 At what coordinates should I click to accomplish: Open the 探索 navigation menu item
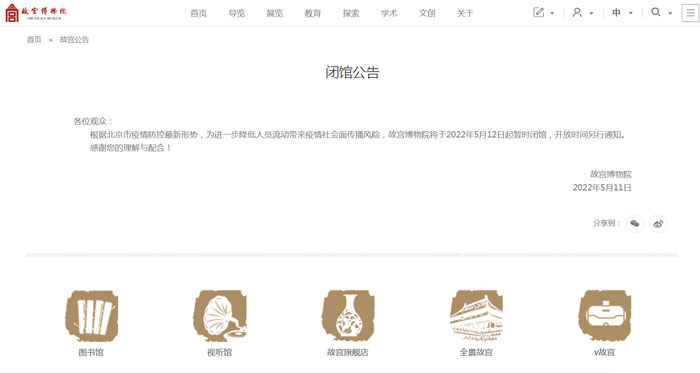(x=351, y=13)
